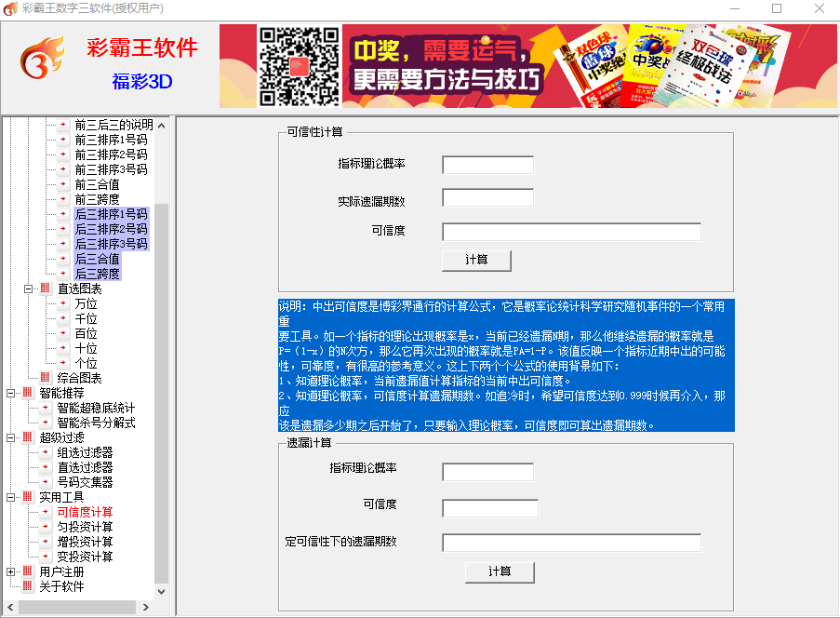Click tree horizontal scroll right arrow
The width and height of the screenshot is (840, 618).
click(x=146, y=607)
